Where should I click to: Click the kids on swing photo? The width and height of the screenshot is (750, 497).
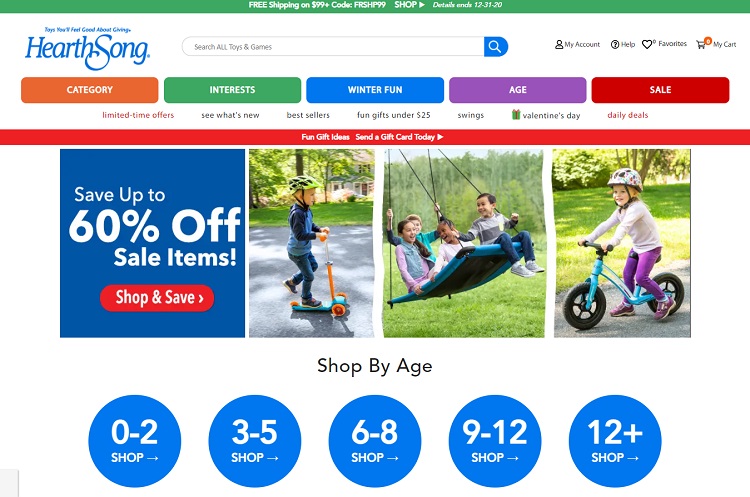tap(464, 243)
